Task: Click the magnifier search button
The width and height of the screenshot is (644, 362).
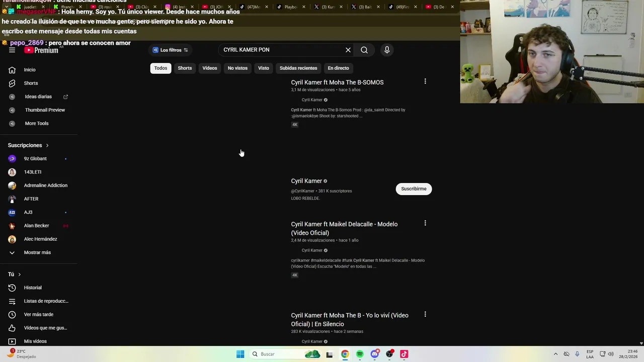Action: click(x=364, y=50)
